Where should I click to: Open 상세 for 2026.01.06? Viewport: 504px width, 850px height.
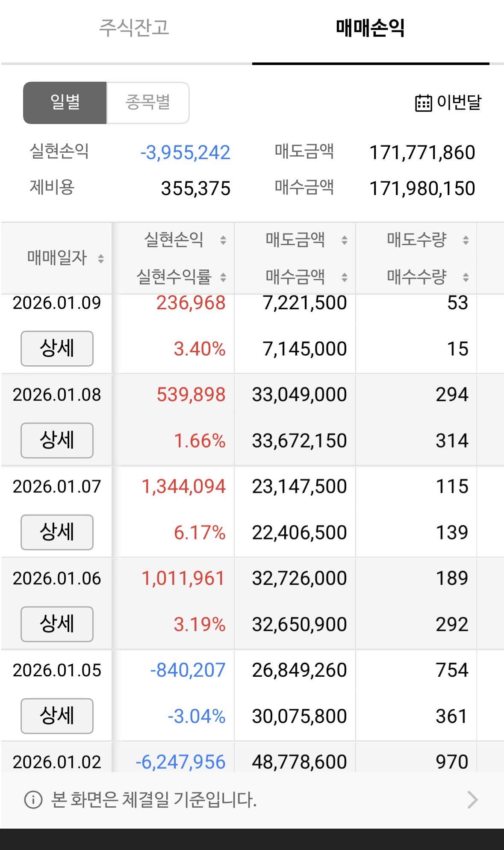(x=57, y=624)
